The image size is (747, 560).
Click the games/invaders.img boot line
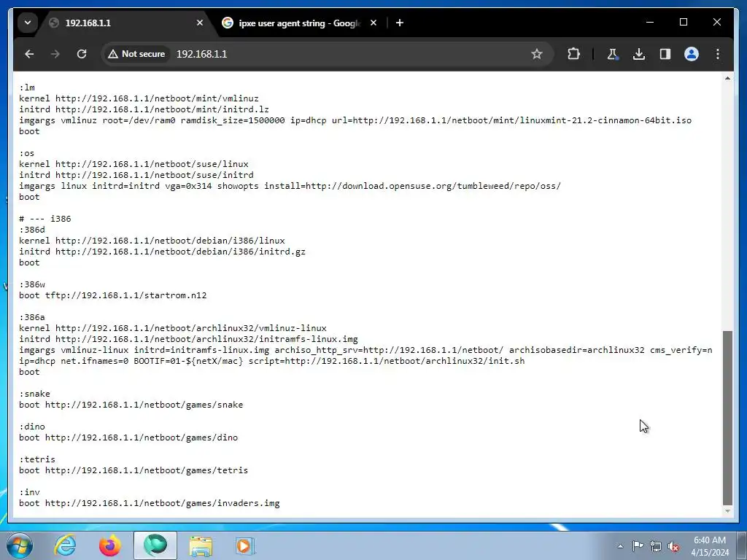[x=149, y=504]
